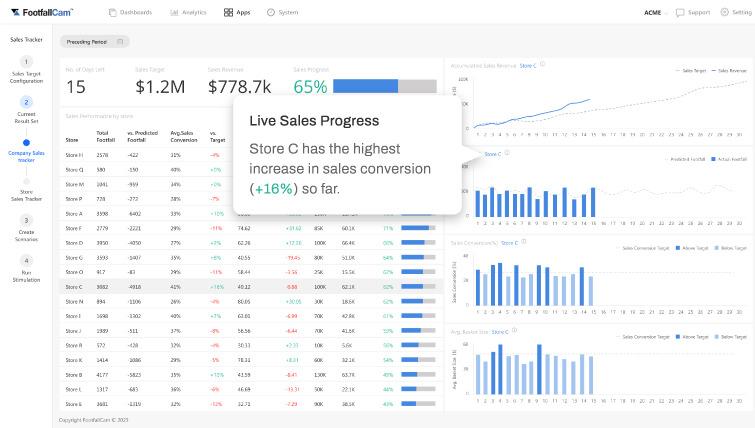Click info icon beside Sales Conversion chart
The image size is (755, 428).
[x=524, y=242]
